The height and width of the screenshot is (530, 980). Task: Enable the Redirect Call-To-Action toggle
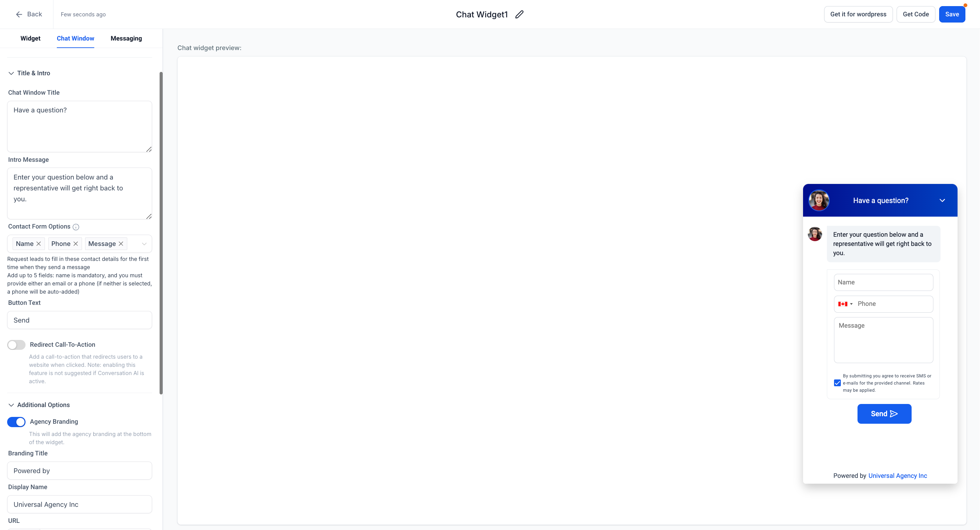16,345
